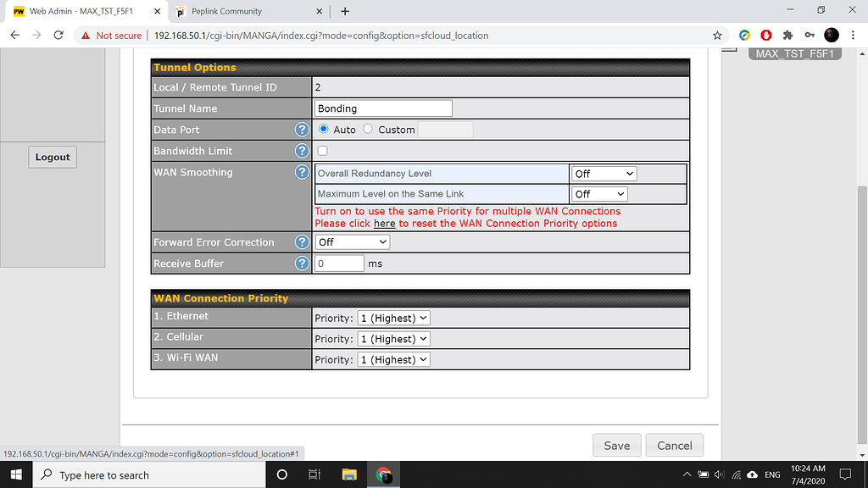Screen dimensions: 868x488
Task: Enable the Bandwidth Limit checkbox
Action: (321, 150)
